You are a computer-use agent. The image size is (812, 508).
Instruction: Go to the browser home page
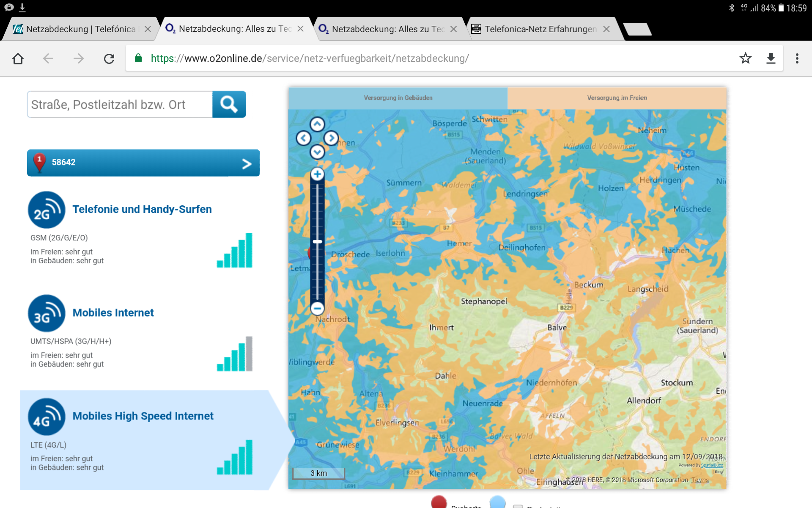click(x=18, y=58)
